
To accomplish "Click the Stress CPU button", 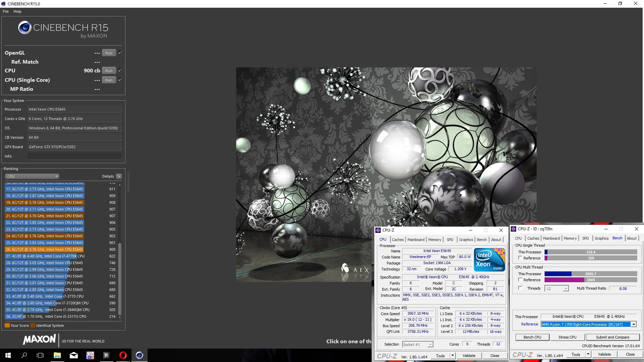I will tap(567, 337).
